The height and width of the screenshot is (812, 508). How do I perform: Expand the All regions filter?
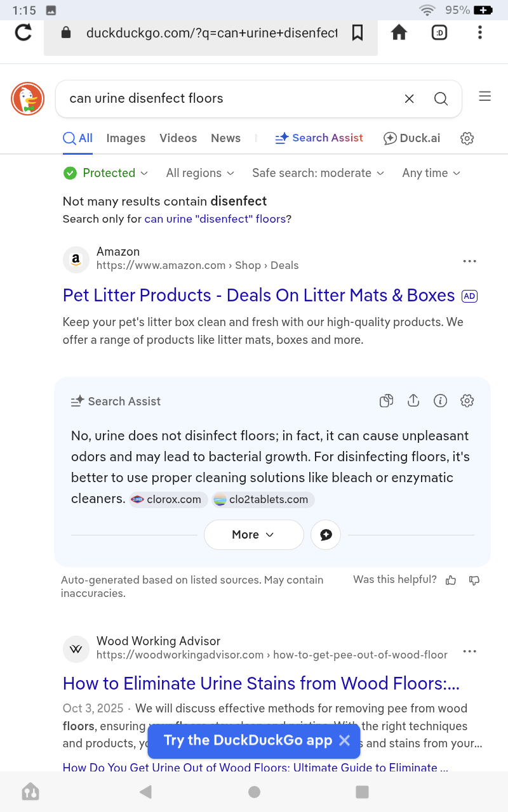tap(200, 173)
